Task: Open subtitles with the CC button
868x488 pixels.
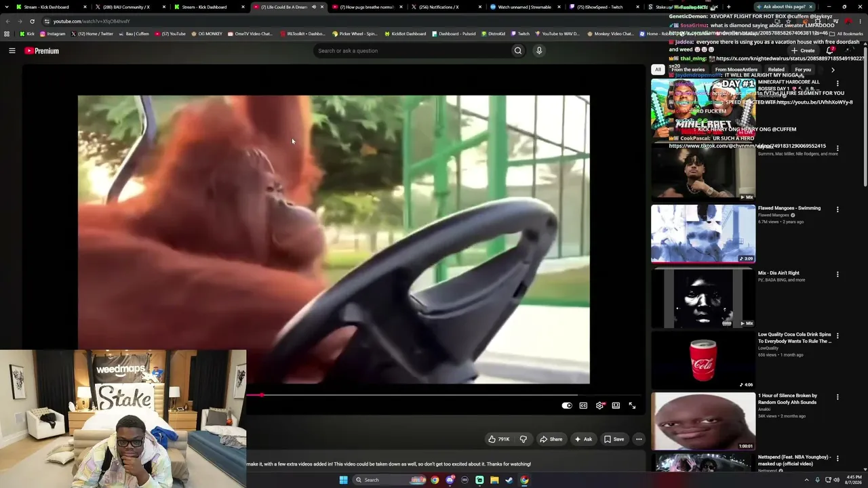Action: pos(583,405)
